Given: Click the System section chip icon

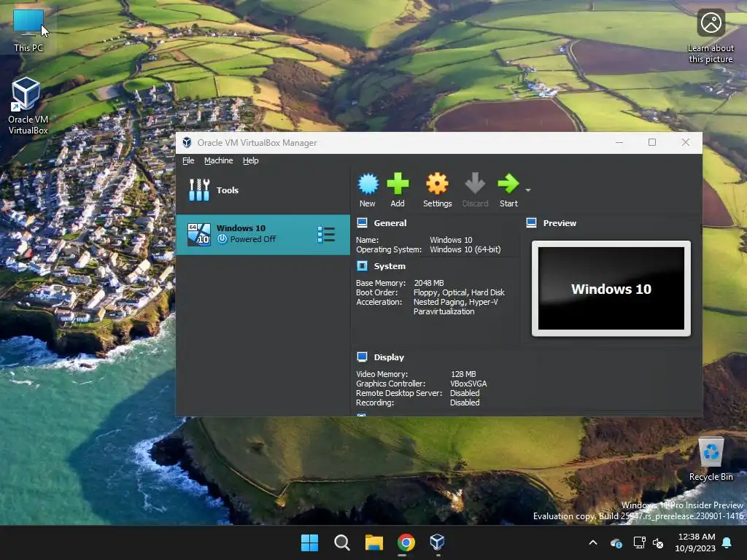Looking at the screenshot, I should coord(362,265).
